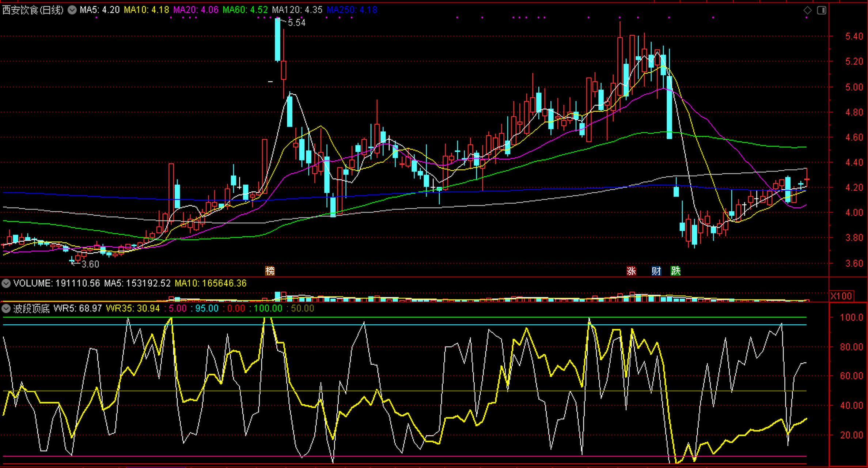
Task: Select the MA20: 4.06 magenta label
Action: [x=196, y=10]
